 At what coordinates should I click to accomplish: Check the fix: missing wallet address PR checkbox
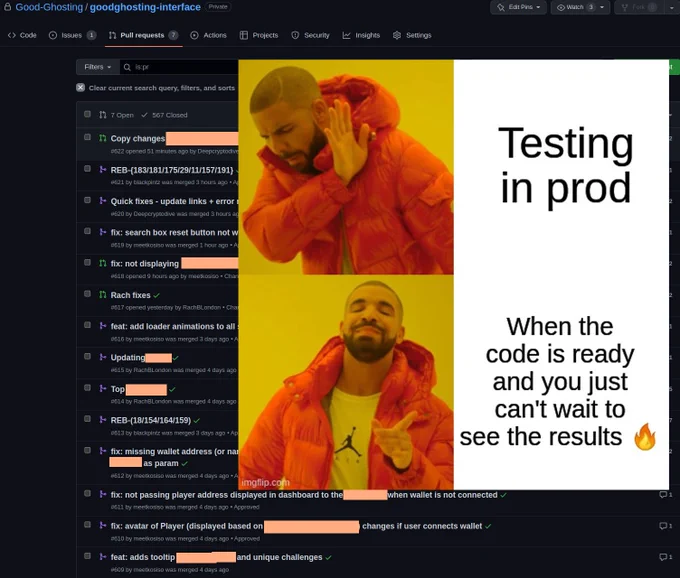tap(88, 450)
